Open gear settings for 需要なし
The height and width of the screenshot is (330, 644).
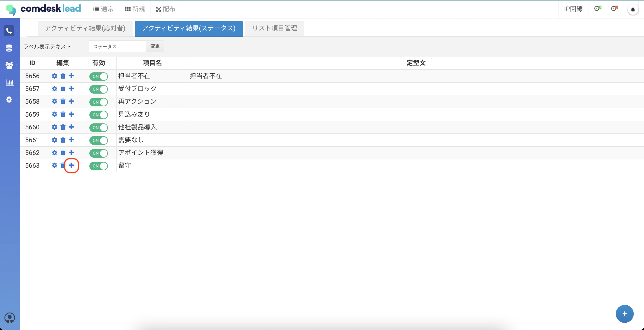click(54, 140)
